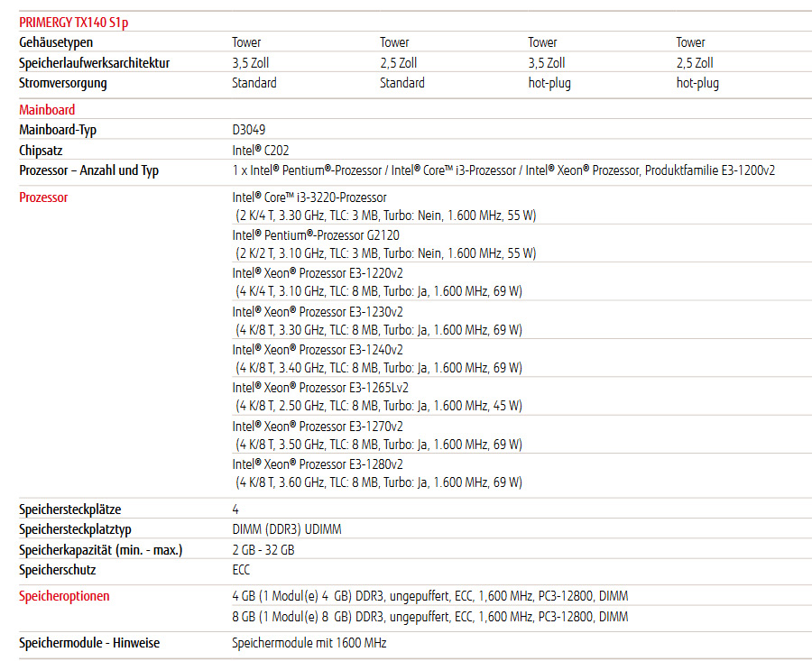Click the ECC Speicherschutz value
Viewport: 812px width, 661px height.
coord(241,570)
